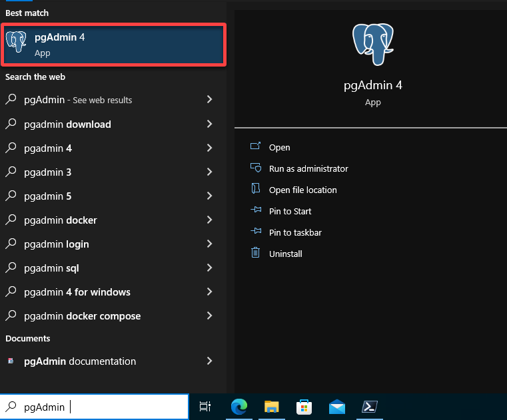The image size is (507, 420).
Task: Open Microsoft Store from the taskbar
Action: click(304, 407)
